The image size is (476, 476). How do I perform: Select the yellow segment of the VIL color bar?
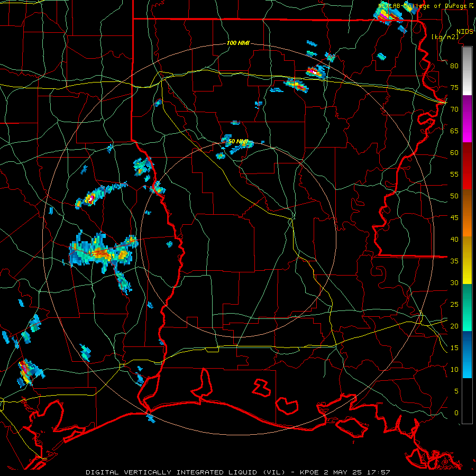[467, 260]
